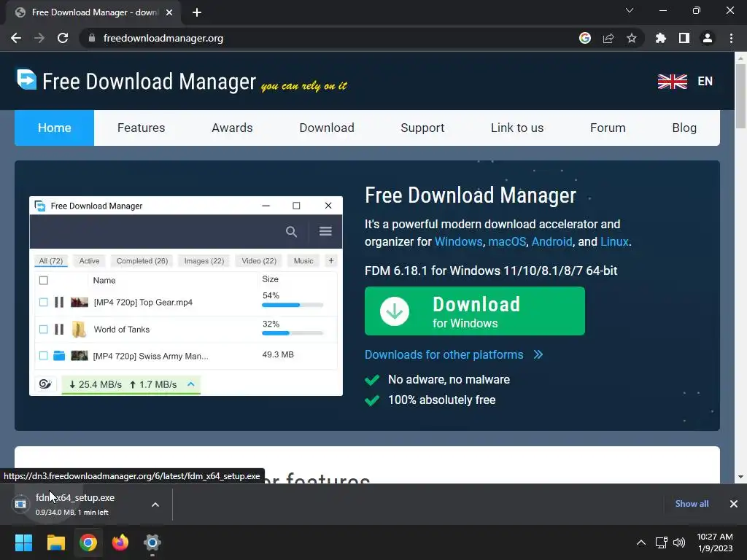The image size is (747, 560).
Task: Open the Link to us page
Action: click(517, 128)
